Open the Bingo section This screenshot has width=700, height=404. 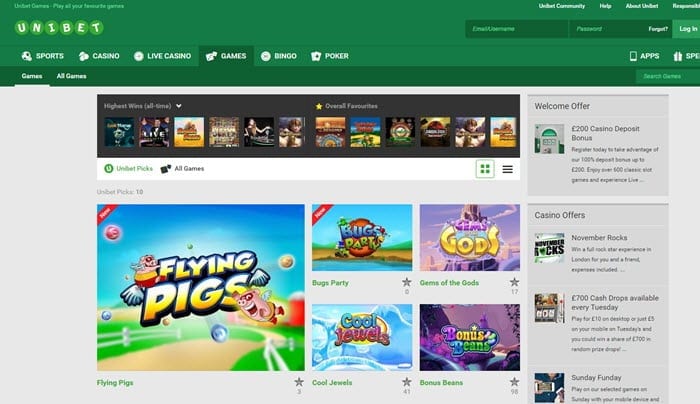click(x=279, y=56)
